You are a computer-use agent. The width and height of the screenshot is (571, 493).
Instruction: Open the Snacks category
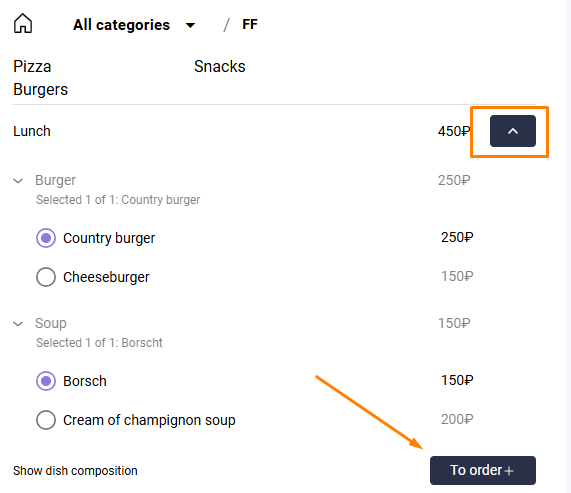pyautogui.click(x=220, y=67)
